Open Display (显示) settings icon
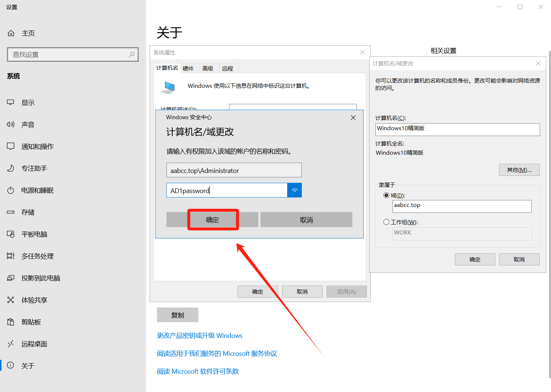Image resolution: width=551 pixels, height=392 pixels. point(11,102)
